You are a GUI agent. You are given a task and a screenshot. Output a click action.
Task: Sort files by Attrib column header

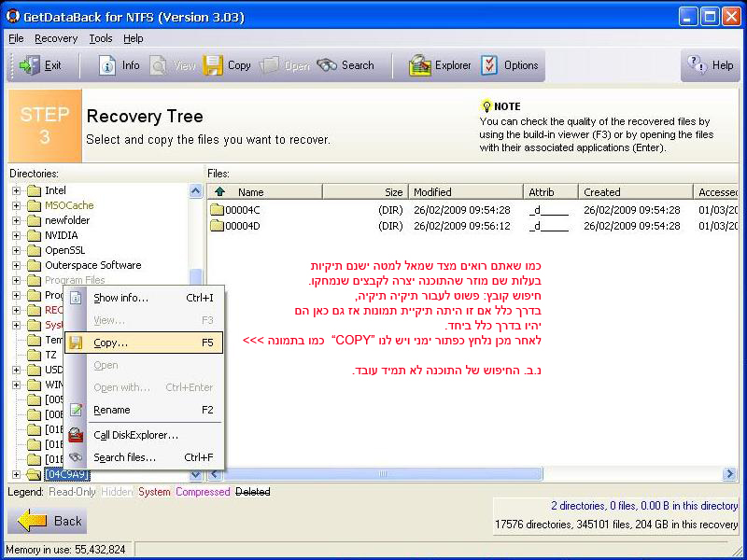pyautogui.click(x=551, y=192)
